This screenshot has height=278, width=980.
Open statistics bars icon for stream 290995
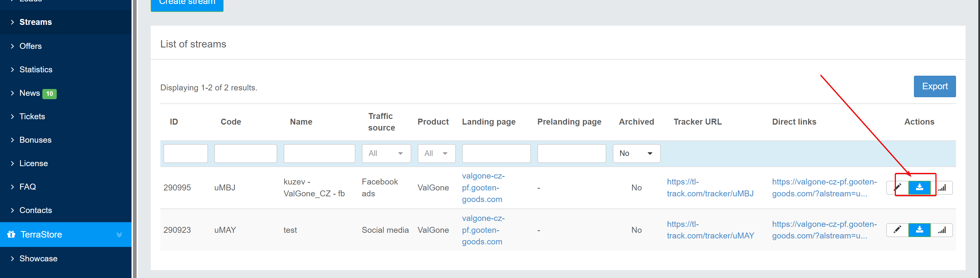[x=942, y=187]
